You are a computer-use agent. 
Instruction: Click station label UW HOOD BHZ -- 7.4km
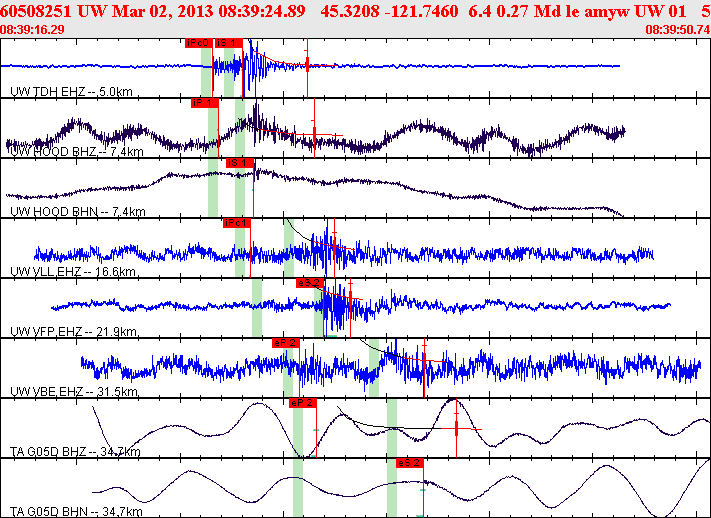tap(77, 151)
